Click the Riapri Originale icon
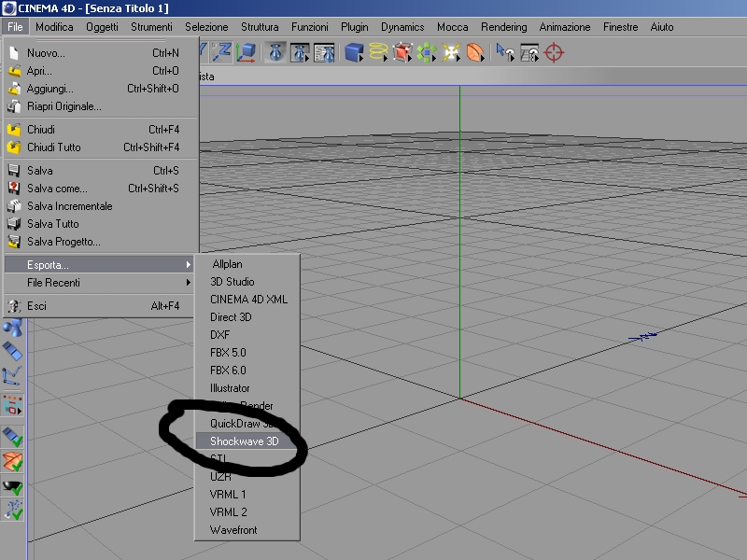 pyautogui.click(x=14, y=106)
